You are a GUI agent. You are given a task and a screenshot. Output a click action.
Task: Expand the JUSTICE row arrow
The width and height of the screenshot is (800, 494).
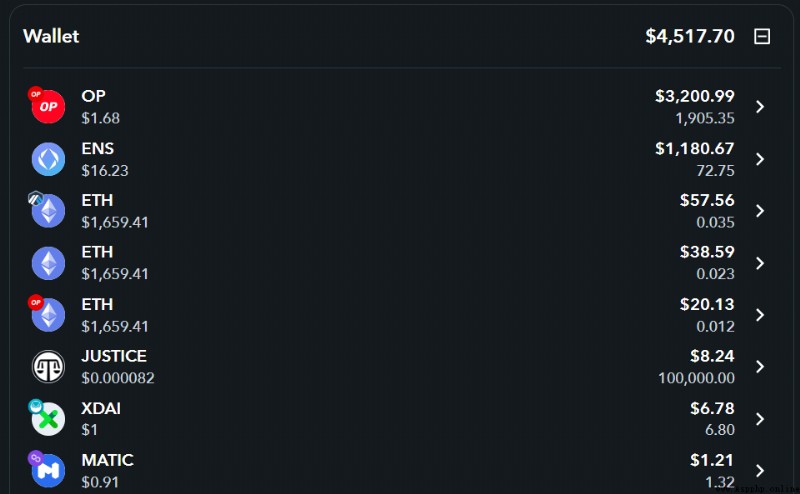pyautogui.click(x=760, y=366)
